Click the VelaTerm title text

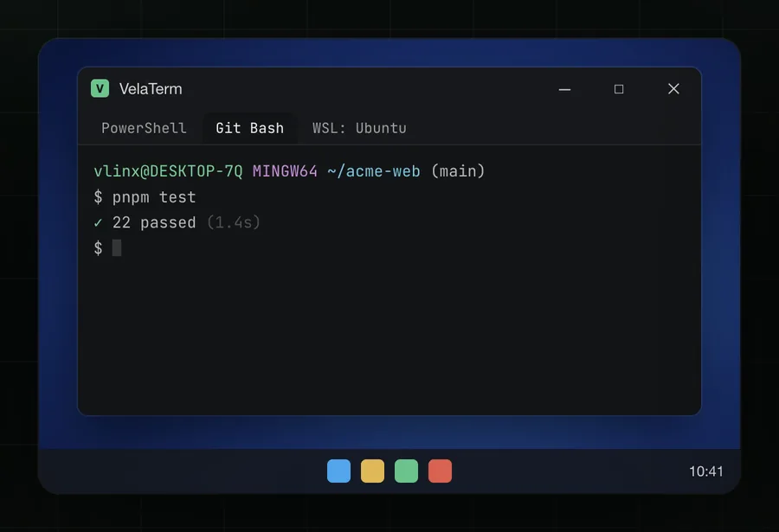pyautogui.click(x=151, y=89)
